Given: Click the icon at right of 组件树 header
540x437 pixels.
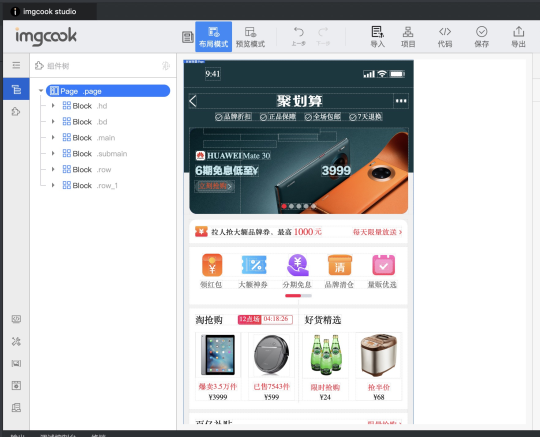Looking at the screenshot, I should tap(166, 65).
